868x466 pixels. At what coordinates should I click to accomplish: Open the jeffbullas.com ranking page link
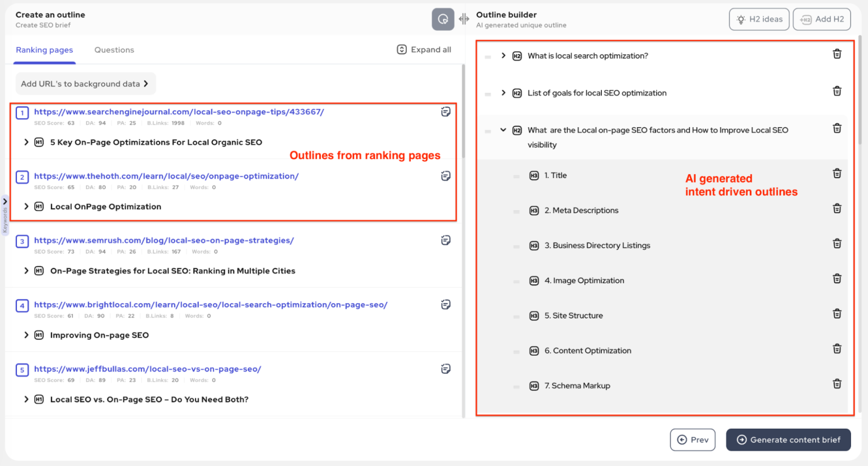[147, 369]
